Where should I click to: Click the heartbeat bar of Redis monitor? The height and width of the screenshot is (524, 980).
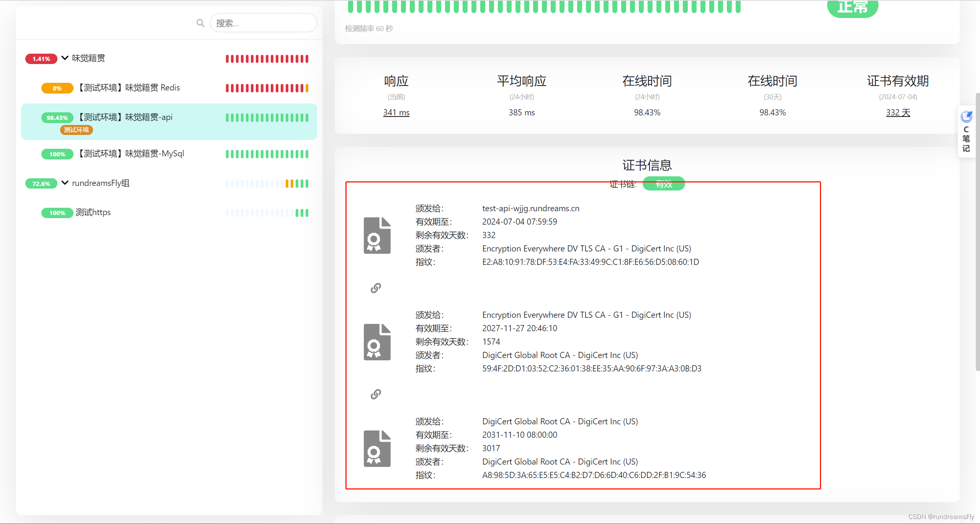point(267,88)
